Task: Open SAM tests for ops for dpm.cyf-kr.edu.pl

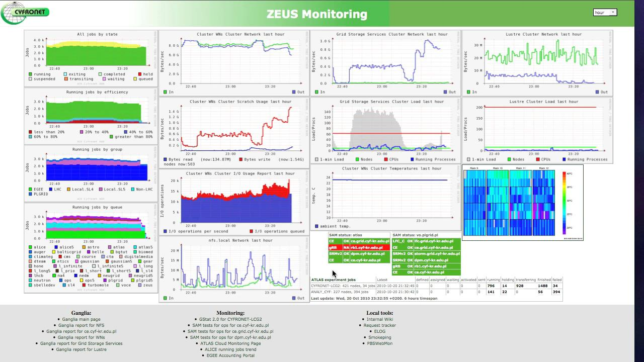Action: pyautogui.click(x=230, y=337)
